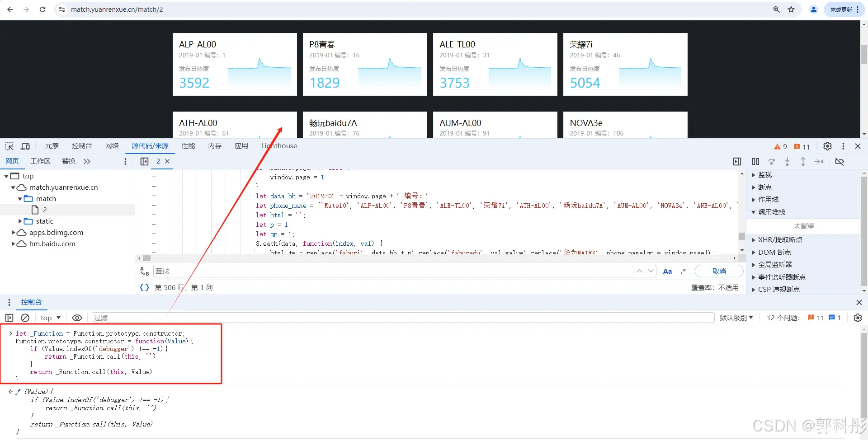Click the browser forward arrow
Image resolution: width=868 pixels, height=440 pixels.
26,9
